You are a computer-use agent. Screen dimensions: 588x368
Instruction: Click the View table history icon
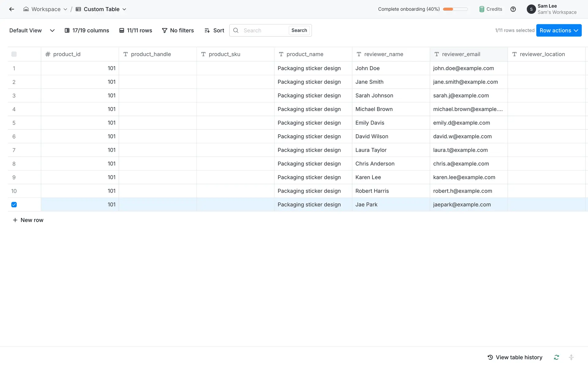[x=490, y=357]
